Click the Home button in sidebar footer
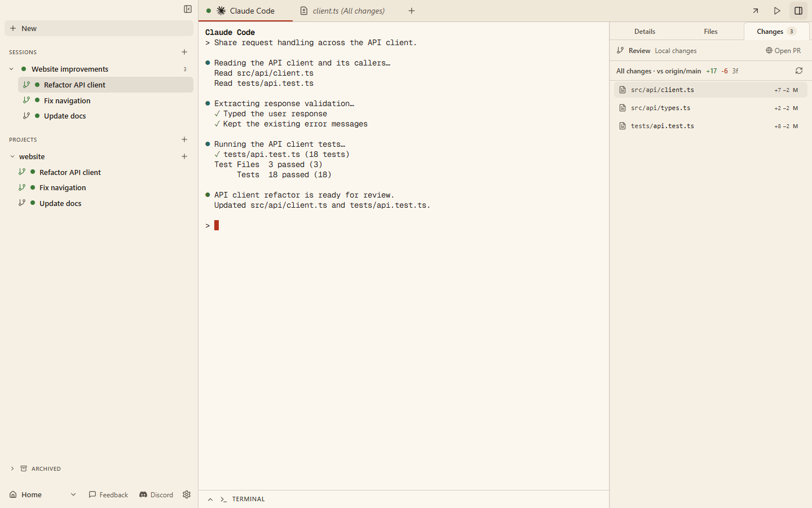The height and width of the screenshot is (508, 812). click(26, 494)
